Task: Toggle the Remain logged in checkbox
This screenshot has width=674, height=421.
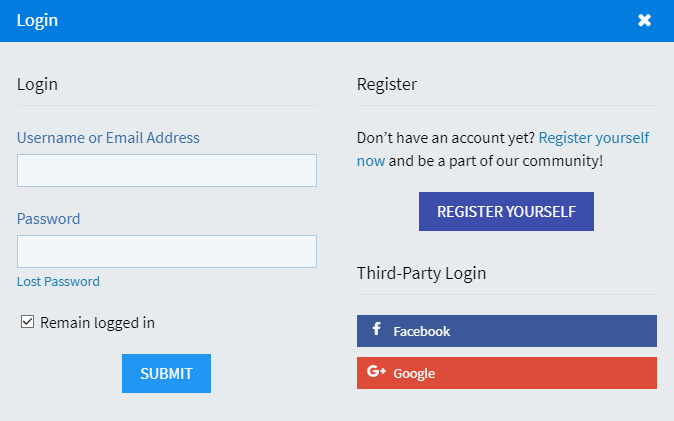Action: coord(28,322)
